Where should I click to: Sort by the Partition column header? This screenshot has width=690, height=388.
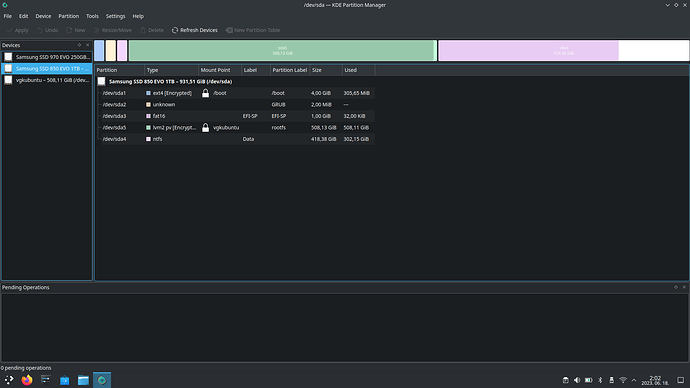click(x=120, y=70)
